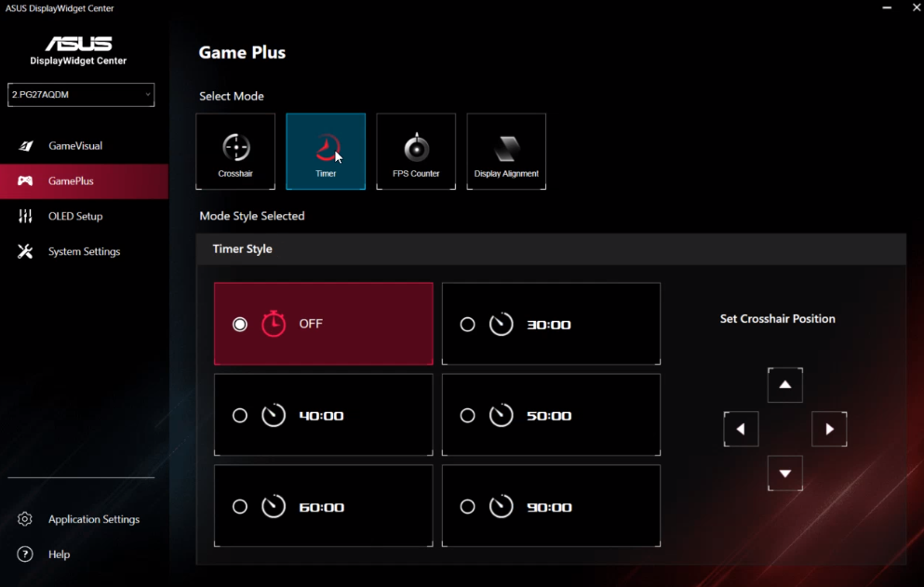The height and width of the screenshot is (587, 924).
Task: Move crosshair position down
Action: 785,474
